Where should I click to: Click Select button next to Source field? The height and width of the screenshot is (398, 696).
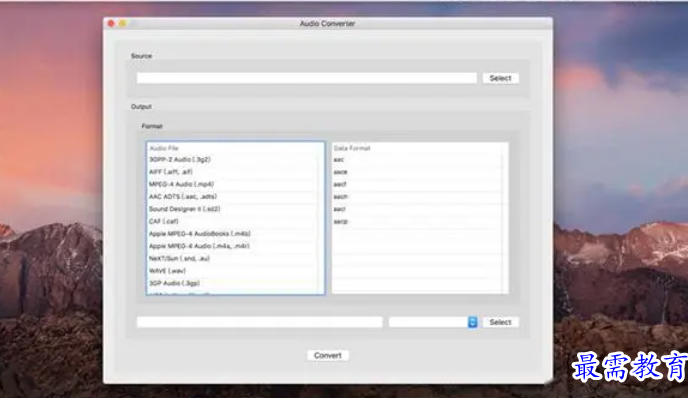pyautogui.click(x=500, y=78)
